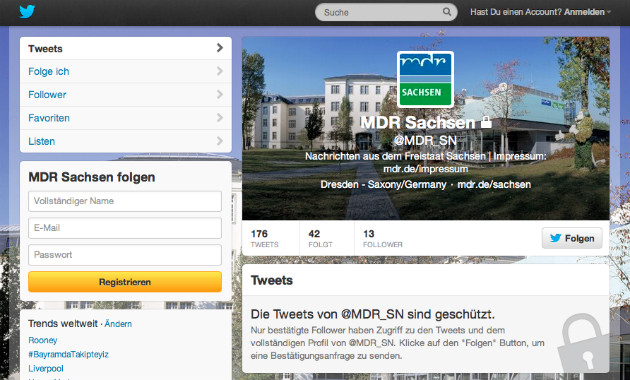Focus the Vollständiger Name field

125,201
